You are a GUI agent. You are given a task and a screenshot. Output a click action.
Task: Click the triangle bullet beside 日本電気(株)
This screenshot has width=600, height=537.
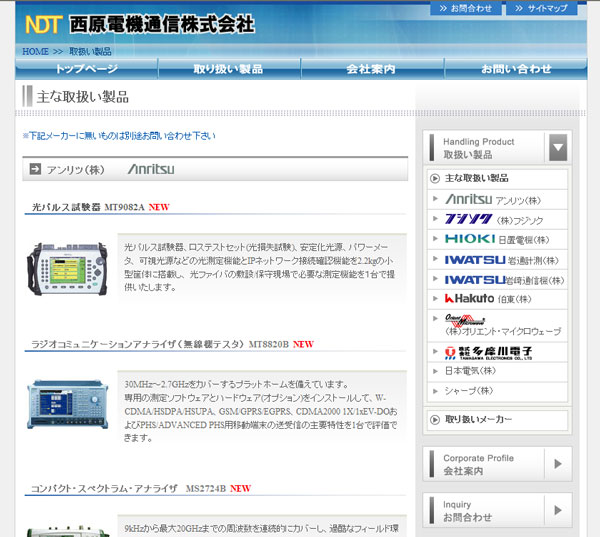tap(435, 371)
